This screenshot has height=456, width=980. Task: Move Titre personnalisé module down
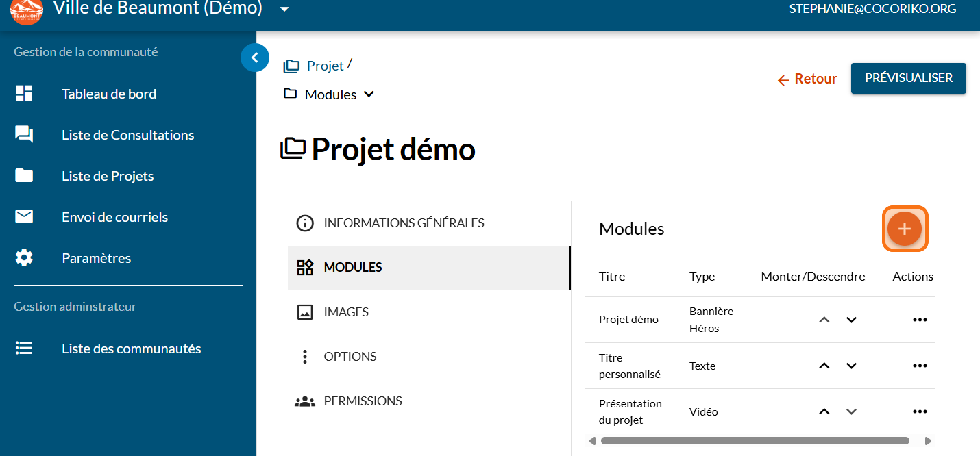click(x=851, y=366)
